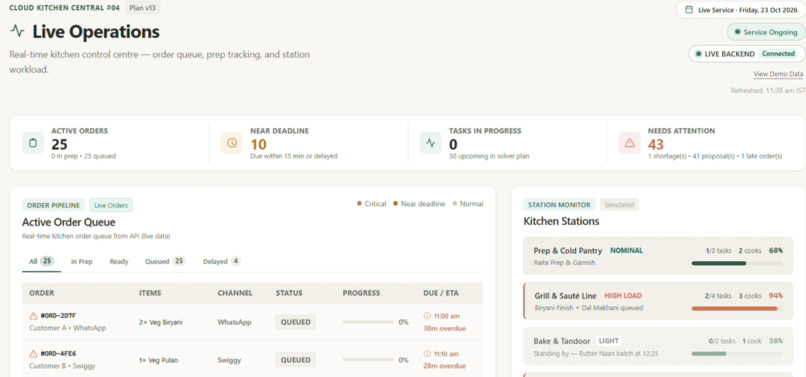The width and height of the screenshot is (806, 377).
Task: Click the Tasks In Progress pulse icon
Action: [431, 143]
